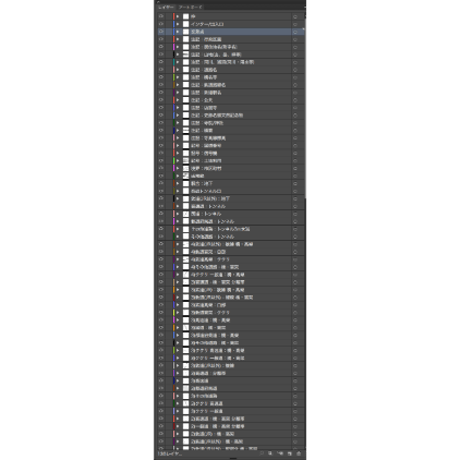The image size is (460, 460).
Task: Expand the 国道：トンネル layer
Action: click(178, 214)
